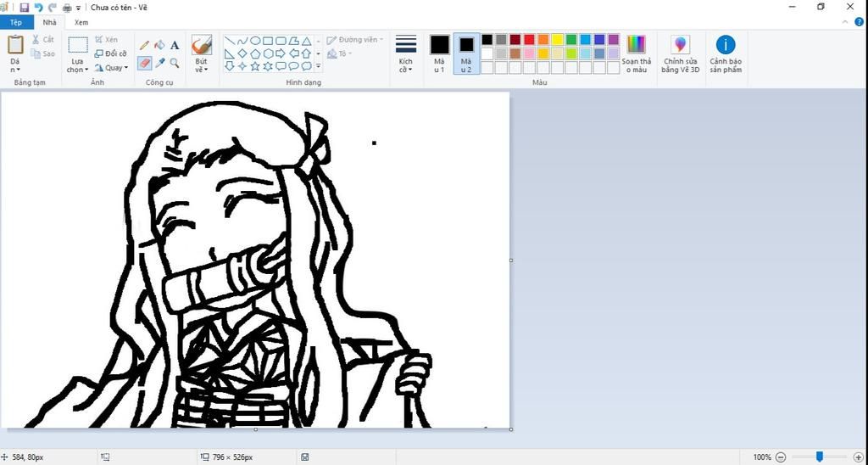Click the Xén (crop) button
Viewport: 868px width, 465px height.
[106, 40]
